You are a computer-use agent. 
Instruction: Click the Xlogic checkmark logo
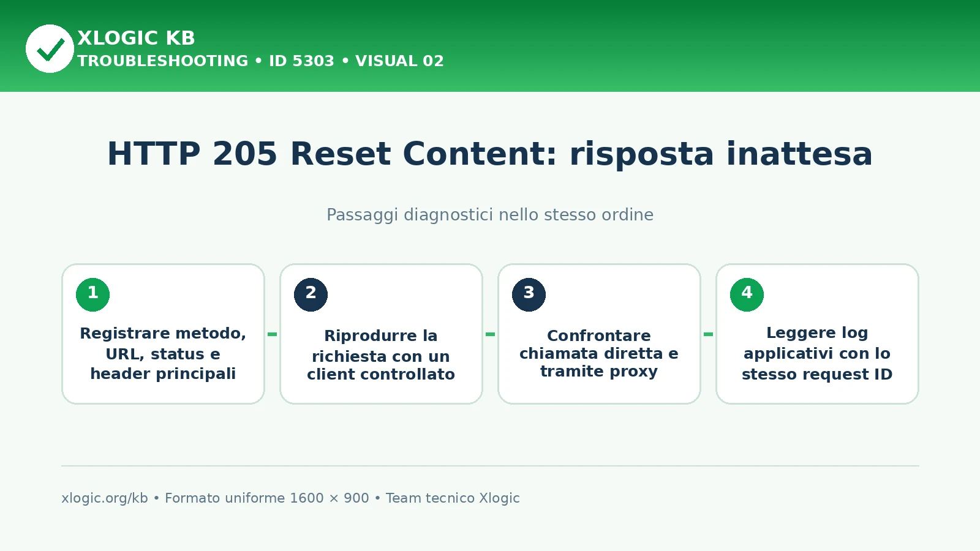tap(50, 49)
